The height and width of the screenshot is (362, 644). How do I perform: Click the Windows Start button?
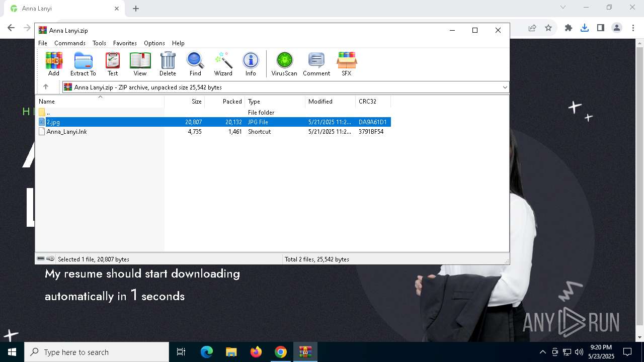point(12,352)
